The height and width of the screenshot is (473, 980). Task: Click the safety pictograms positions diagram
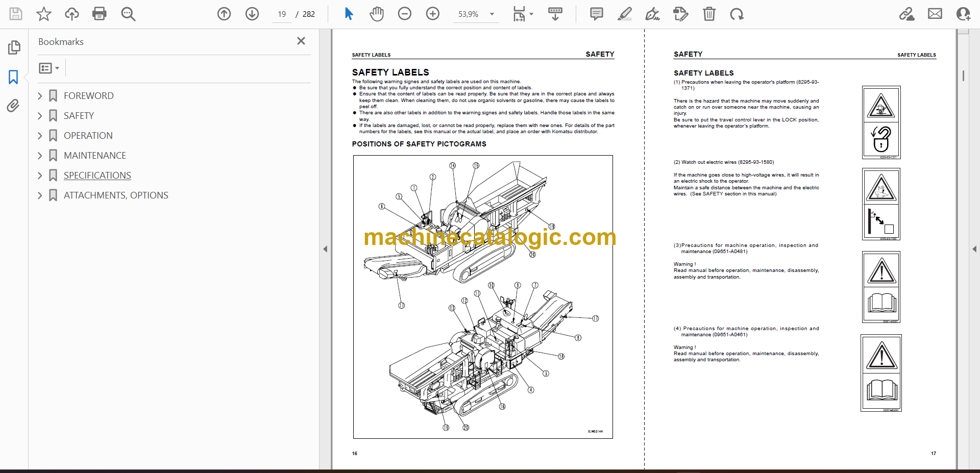point(483,297)
